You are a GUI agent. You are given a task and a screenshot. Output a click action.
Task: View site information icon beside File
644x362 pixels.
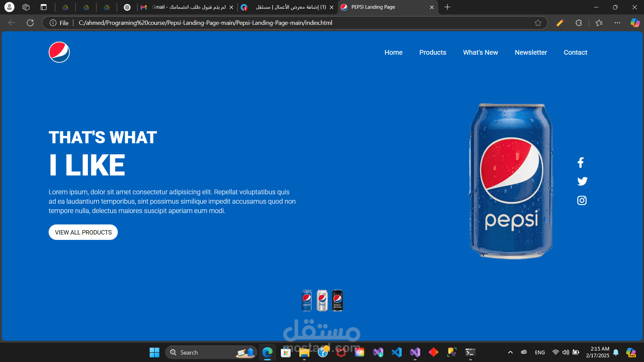53,23
